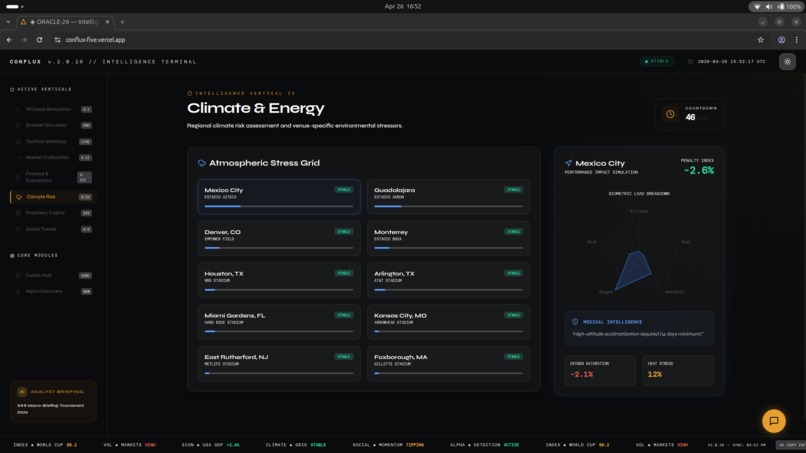Click the AI badge in Analyst Briefing card
The width and height of the screenshot is (806, 453).
pos(22,392)
